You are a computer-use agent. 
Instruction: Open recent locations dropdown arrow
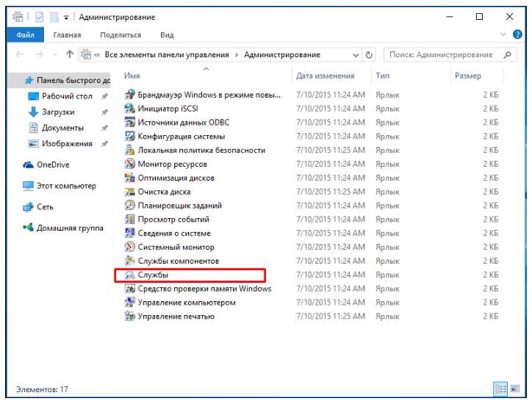[54, 54]
